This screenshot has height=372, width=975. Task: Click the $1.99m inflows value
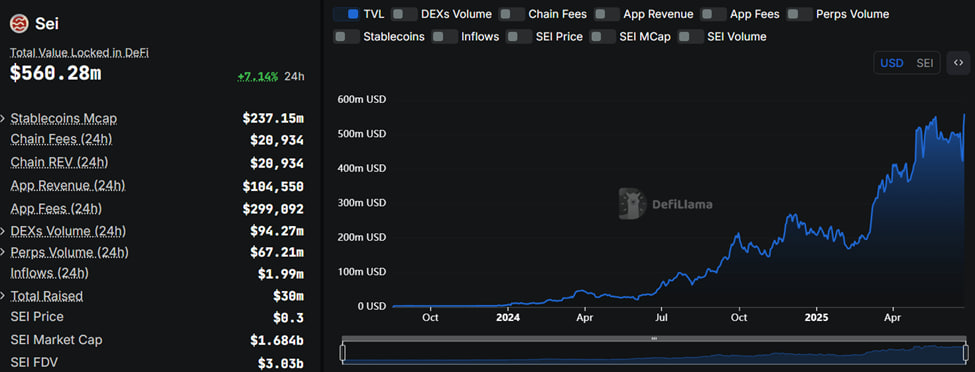click(280, 274)
